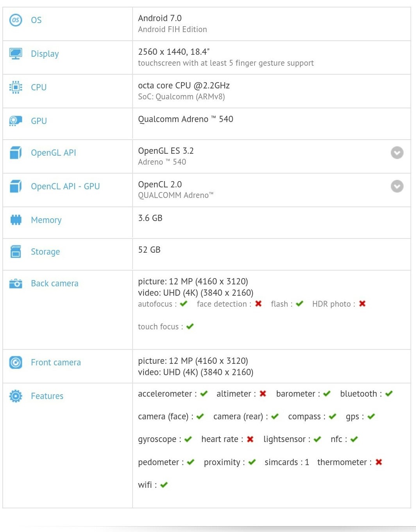416x532 pixels.
Task: Expand the OpenGL ES 3.2 details arrow
Action: pos(397,153)
